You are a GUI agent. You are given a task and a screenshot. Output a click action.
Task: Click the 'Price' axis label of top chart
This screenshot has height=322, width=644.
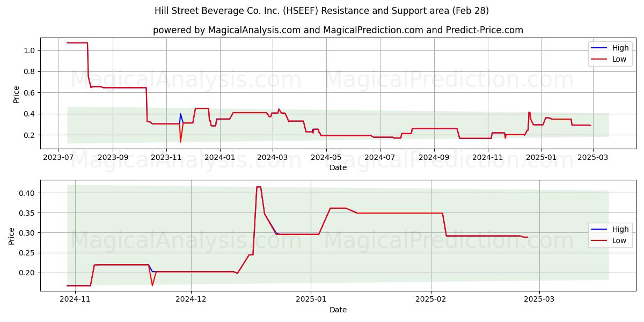[x=16, y=94]
